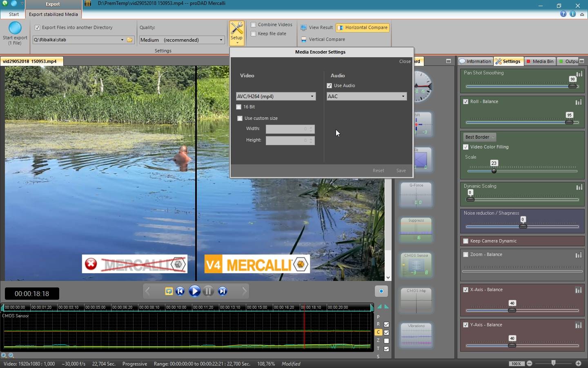Switch to the Media Bin tab
Image resolution: width=588 pixels, height=368 pixels.
click(539, 61)
